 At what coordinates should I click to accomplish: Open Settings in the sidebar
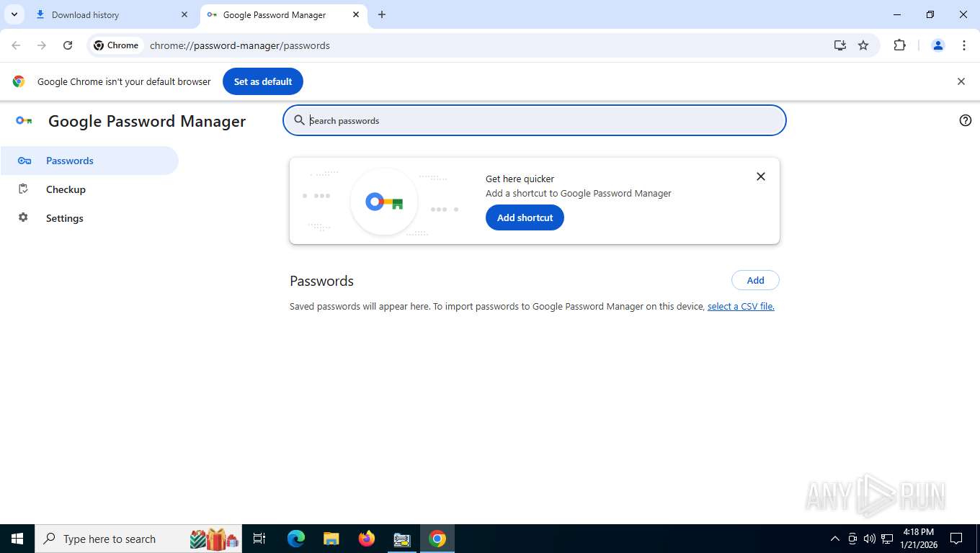tap(89, 218)
